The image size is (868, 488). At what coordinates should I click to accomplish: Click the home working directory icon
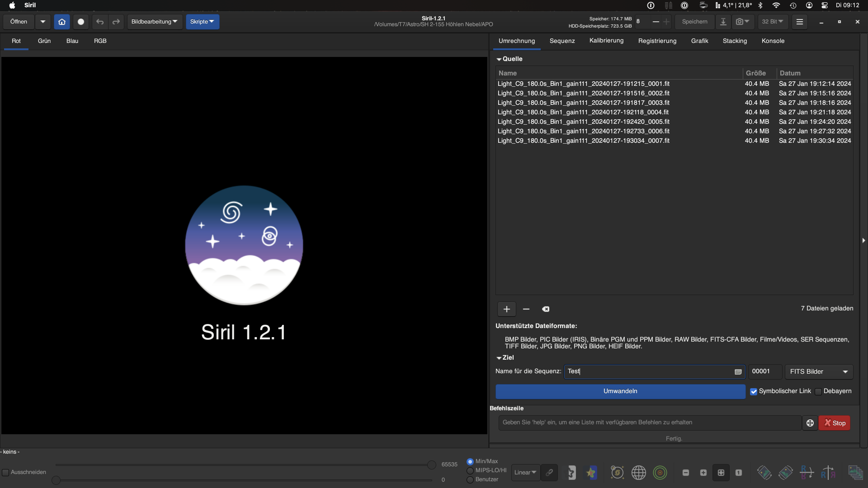pyautogui.click(x=62, y=22)
